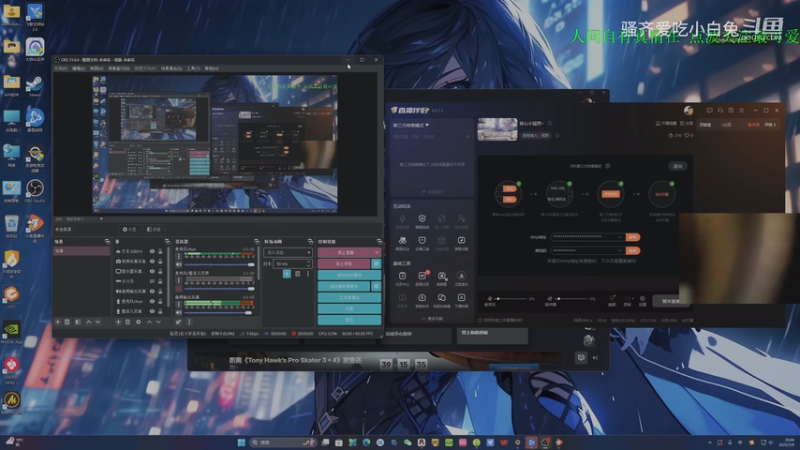Expand arrow on the stop streaming button
This screenshot has width=800, height=450.
tap(377, 253)
